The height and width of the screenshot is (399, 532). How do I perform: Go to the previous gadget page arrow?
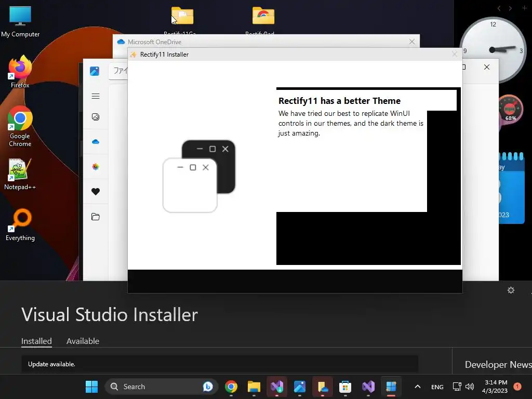[x=499, y=8]
